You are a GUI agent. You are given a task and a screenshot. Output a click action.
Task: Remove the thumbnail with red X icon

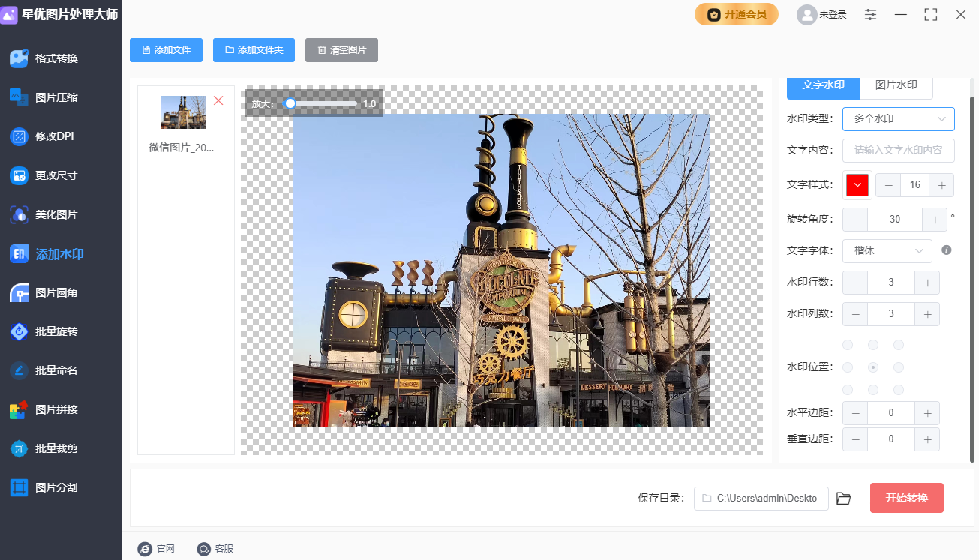click(218, 100)
